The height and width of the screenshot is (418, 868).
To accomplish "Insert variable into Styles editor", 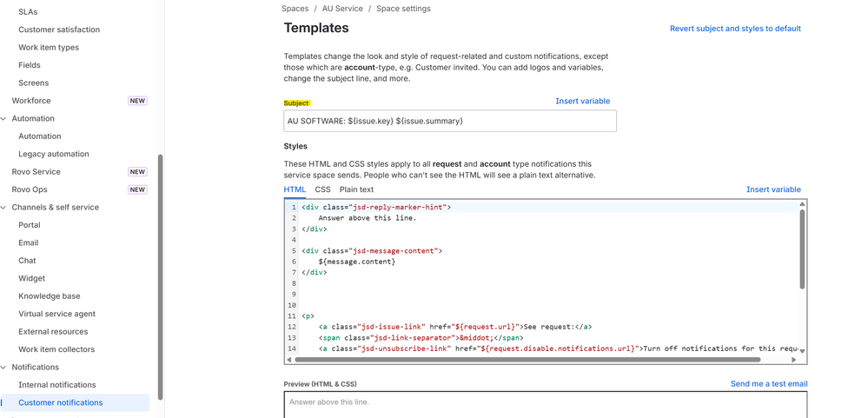I will point(773,189).
